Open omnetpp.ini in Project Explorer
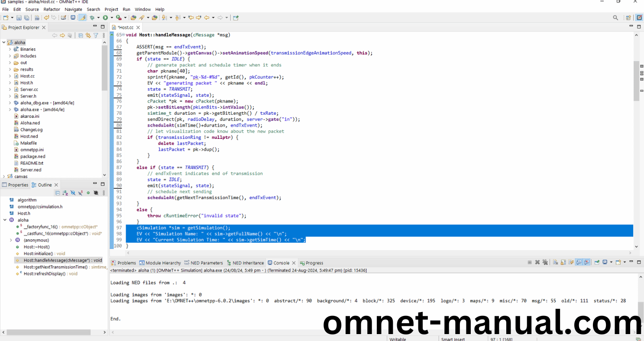The image size is (644, 341). (32, 150)
